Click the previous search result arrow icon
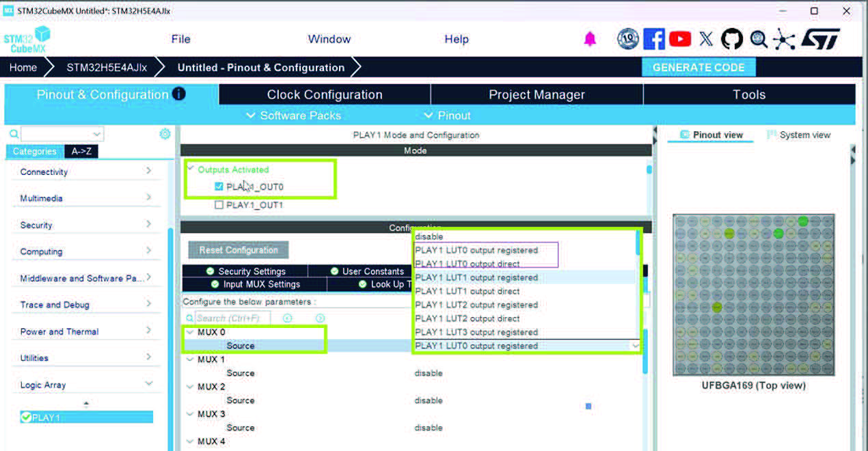 pyautogui.click(x=288, y=318)
